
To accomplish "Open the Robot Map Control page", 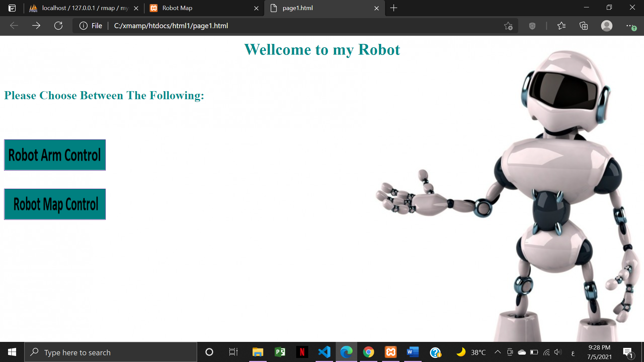I will click(55, 204).
